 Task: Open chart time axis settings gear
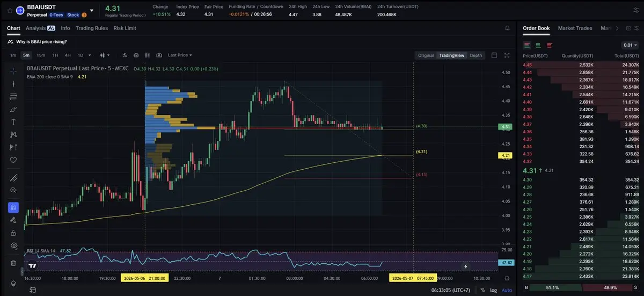(x=507, y=278)
